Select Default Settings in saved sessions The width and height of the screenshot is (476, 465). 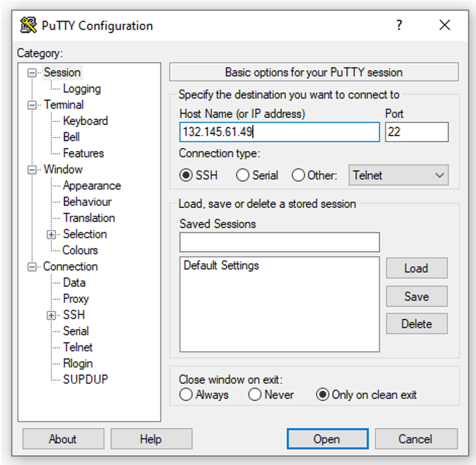point(221,266)
